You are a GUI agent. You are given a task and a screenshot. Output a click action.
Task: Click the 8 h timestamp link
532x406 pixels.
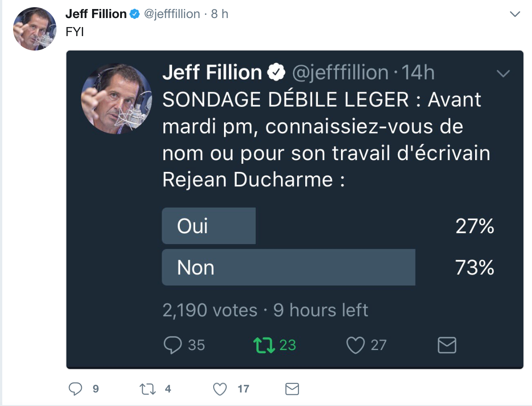pos(219,14)
